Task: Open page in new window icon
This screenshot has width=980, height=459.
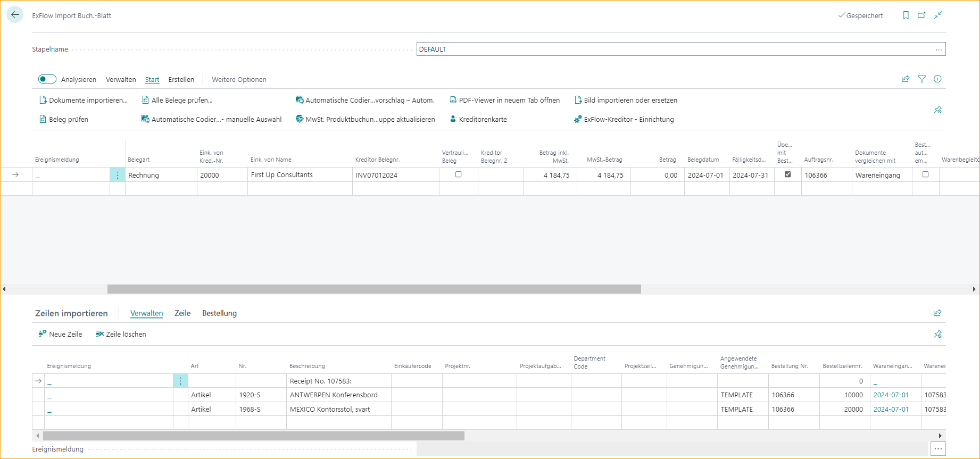Action: tap(921, 15)
